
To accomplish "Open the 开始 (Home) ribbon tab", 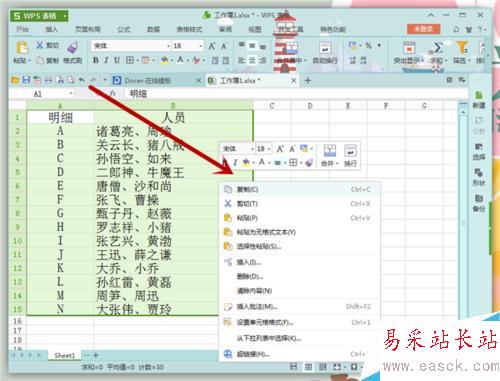I will (x=22, y=29).
